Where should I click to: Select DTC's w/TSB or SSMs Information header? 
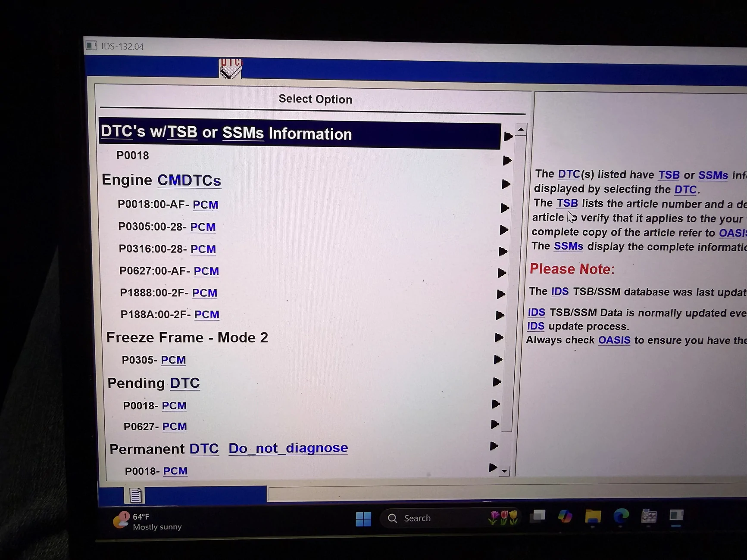pos(300,134)
